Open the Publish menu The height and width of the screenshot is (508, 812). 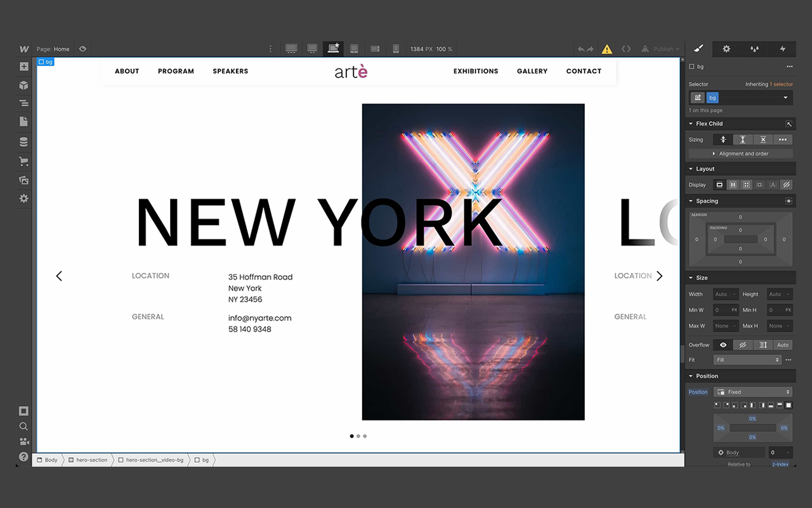tap(660, 49)
